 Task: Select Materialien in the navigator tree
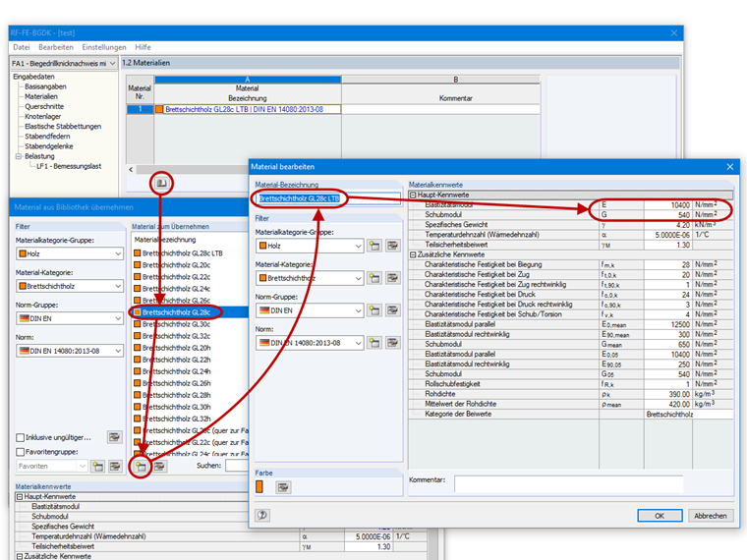pos(41,96)
